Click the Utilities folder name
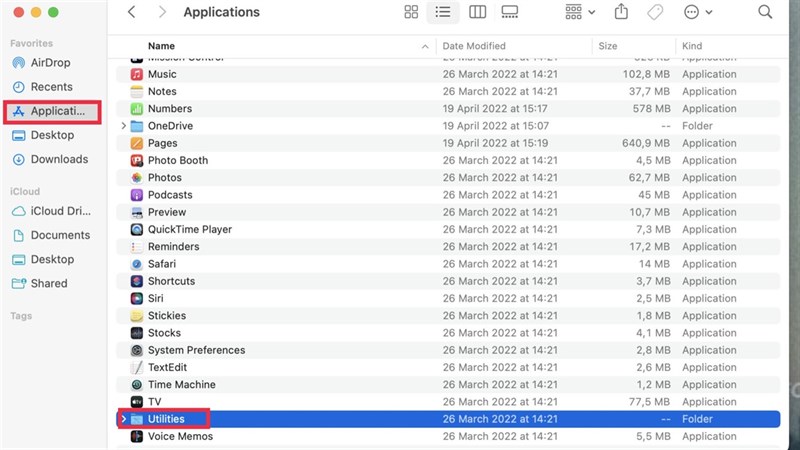 point(166,419)
